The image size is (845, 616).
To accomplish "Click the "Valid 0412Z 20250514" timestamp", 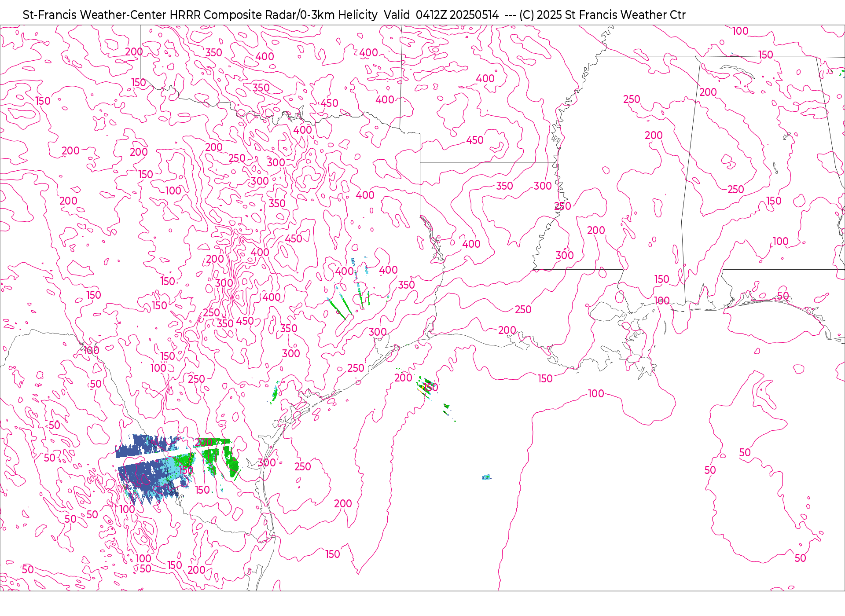I will (441, 15).
